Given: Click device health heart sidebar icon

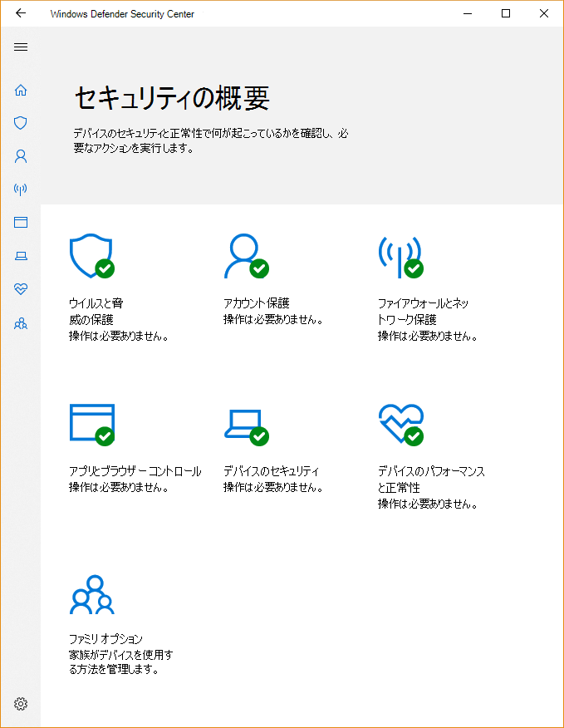Looking at the screenshot, I should (21, 289).
